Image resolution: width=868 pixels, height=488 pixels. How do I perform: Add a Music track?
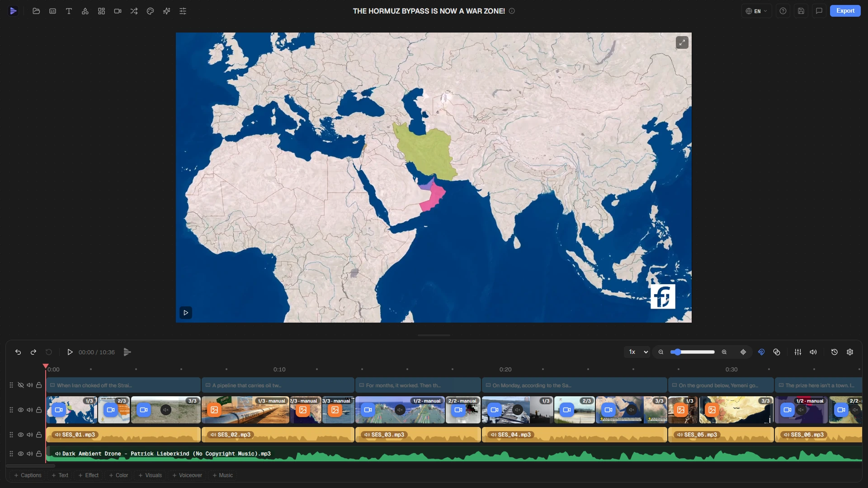click(x=222, y=475)
